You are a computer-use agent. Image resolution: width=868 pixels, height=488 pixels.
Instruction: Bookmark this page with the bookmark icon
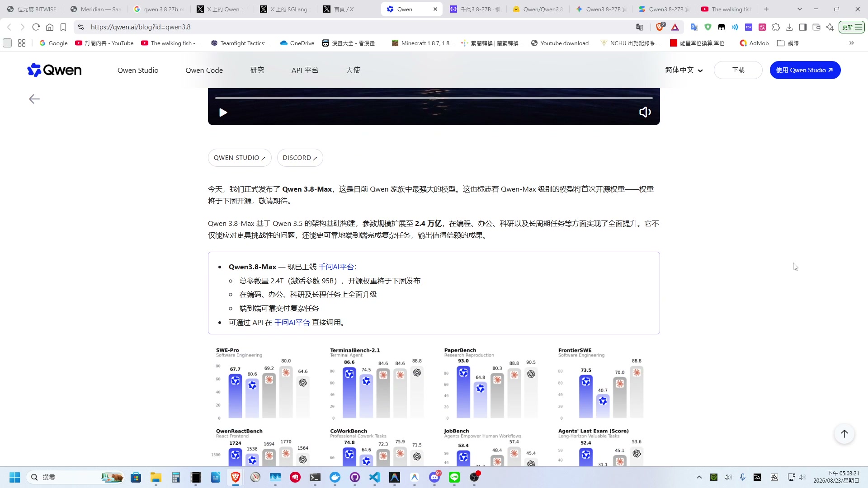click(63, 27)
